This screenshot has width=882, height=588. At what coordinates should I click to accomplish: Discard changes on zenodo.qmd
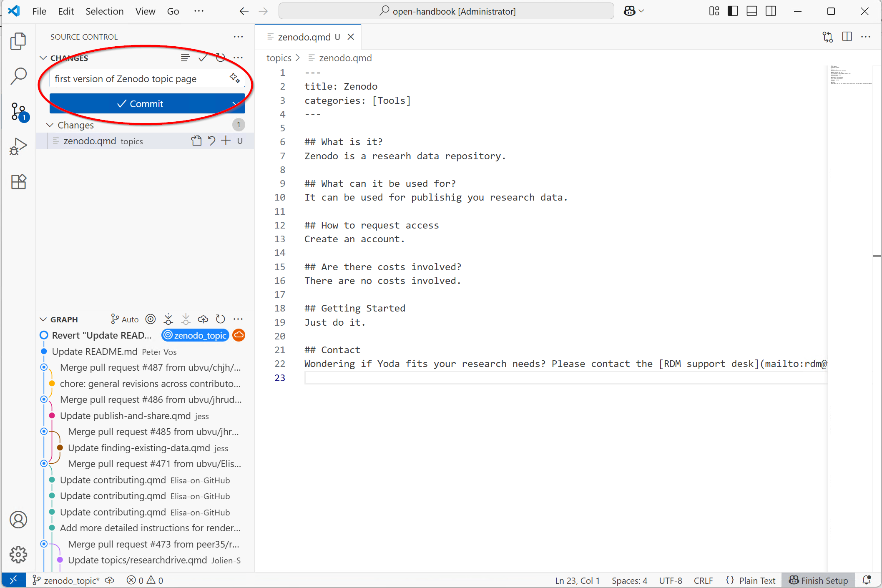211,141
